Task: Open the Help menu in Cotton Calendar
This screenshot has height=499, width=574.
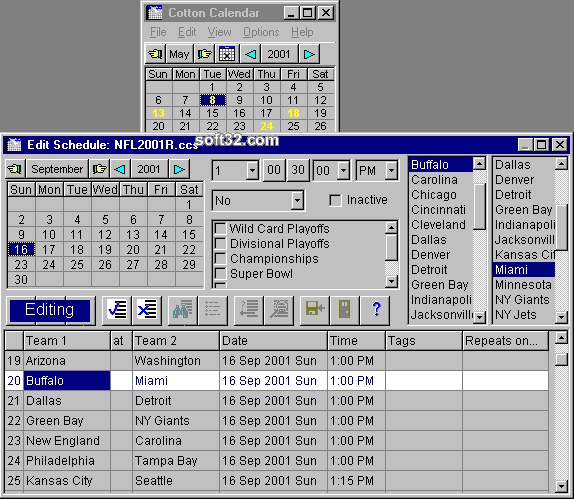Action: pos(302,32)
